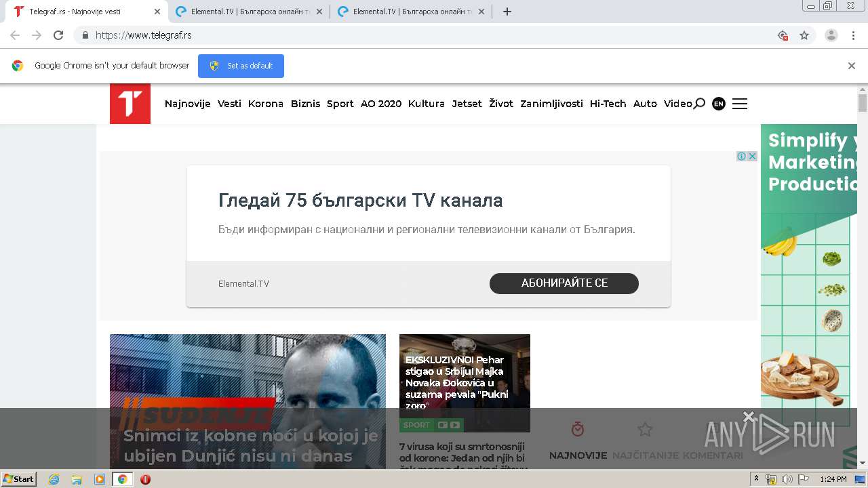Open Auto section
This screenshot has height=488, width=868.
645,104
